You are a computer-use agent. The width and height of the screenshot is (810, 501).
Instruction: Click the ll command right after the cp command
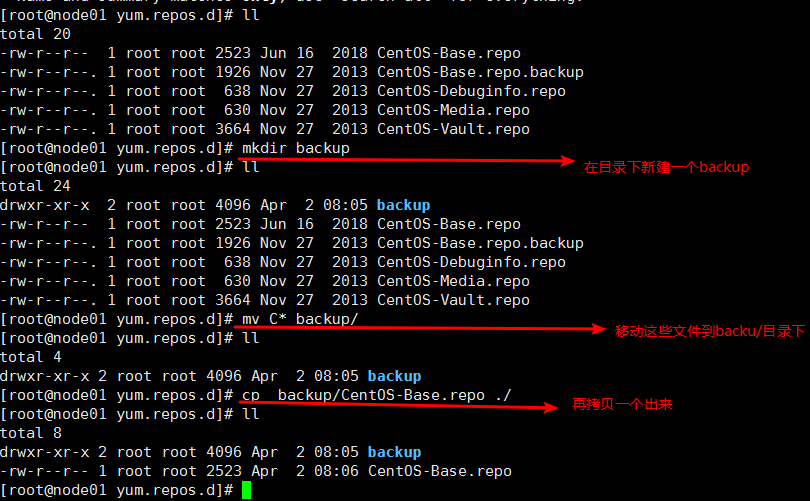coord(251,414)
